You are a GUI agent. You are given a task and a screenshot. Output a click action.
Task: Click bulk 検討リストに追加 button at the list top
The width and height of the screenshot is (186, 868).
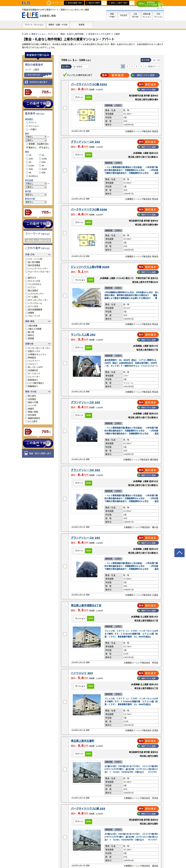coord(145,75)
